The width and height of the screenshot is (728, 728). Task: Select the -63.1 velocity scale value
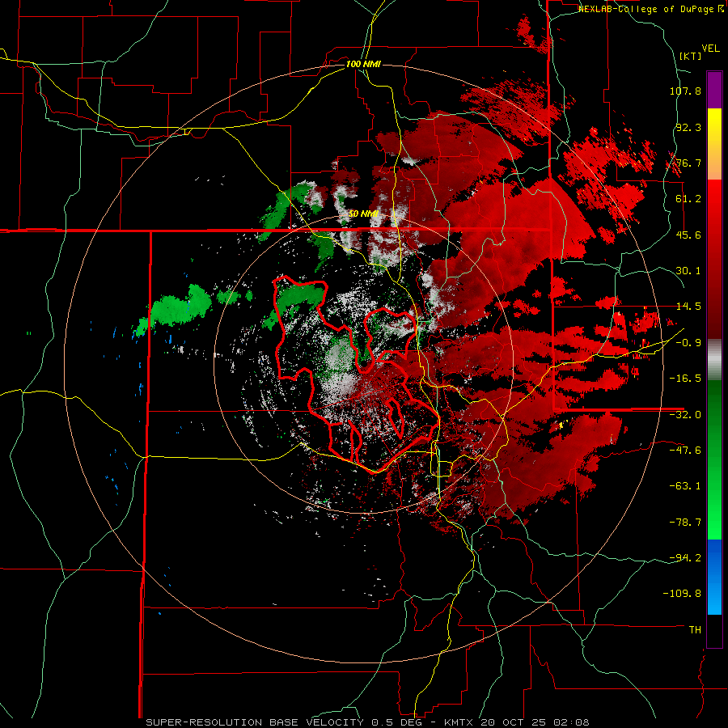click(x=685, y=486)
